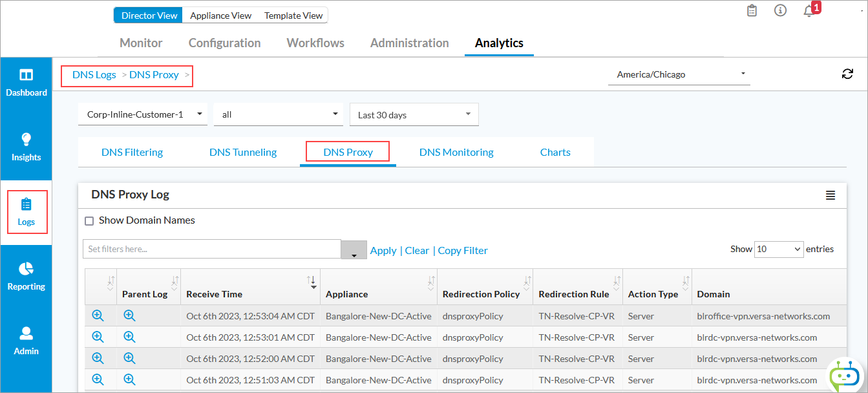Image resolution: width=868 pixels, height=393 pixels.
Task: Open the Last 30 days time range dropdown
Action: tap(414, 114)
